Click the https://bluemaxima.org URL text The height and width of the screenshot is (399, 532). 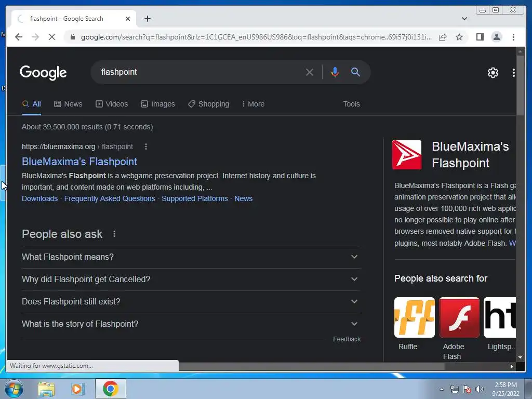[x=58, y=147]
